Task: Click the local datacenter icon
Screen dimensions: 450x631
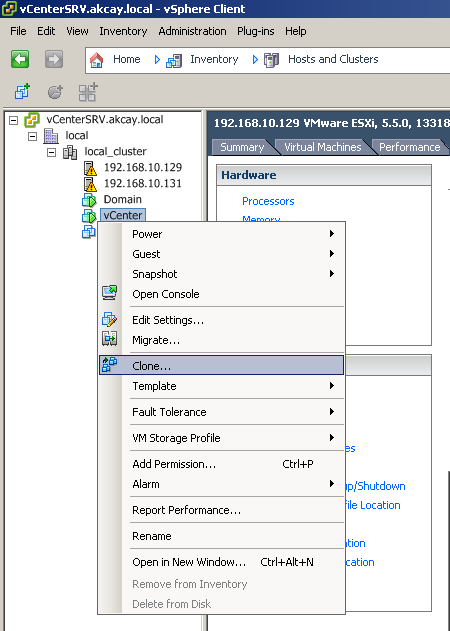Action: click(x=51, y=136)
